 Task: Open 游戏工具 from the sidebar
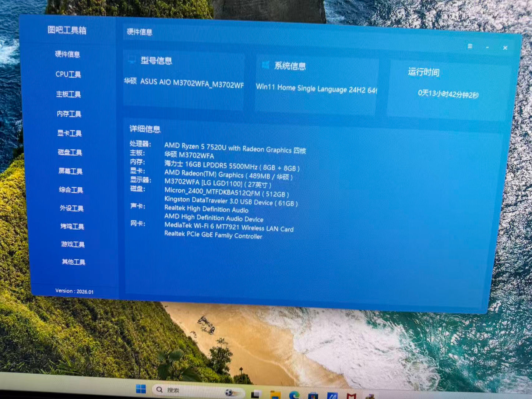point(73,244)
